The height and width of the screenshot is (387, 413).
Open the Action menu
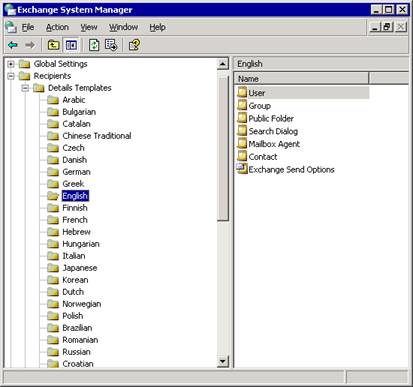[57, 27]
